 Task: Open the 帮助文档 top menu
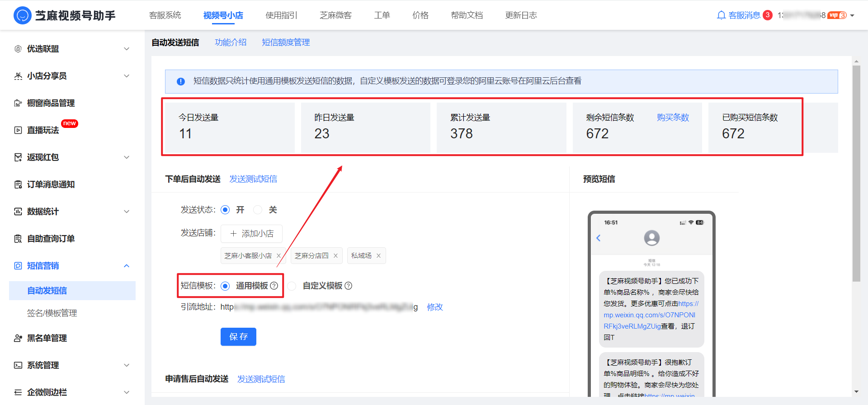pos(467,15)
